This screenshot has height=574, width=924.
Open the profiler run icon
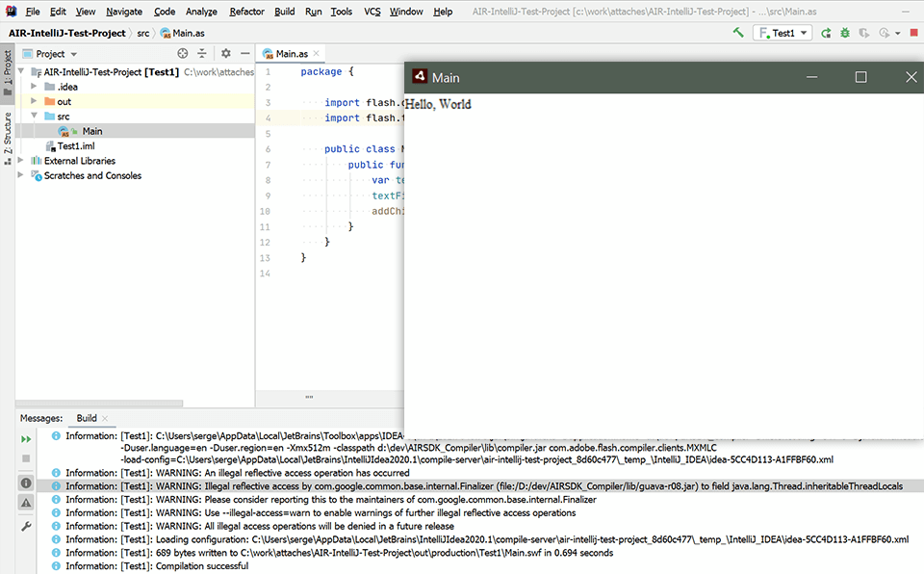coord(884,33)
